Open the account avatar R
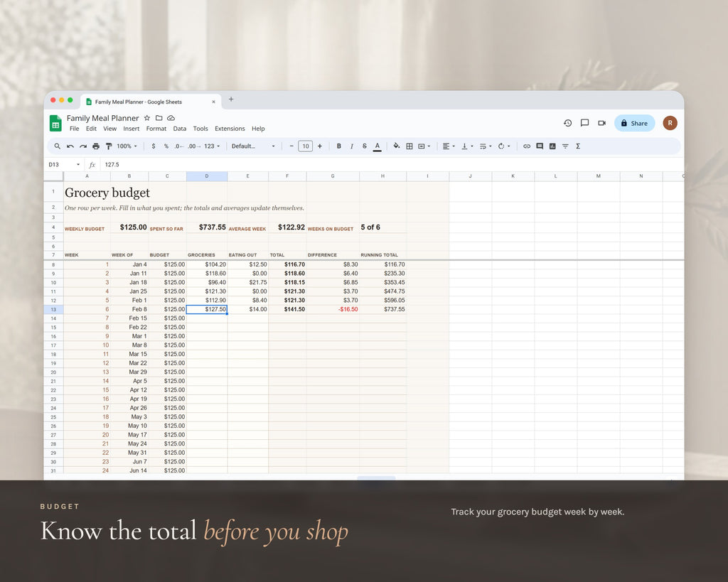The image size is (728, 582). tap(670, 123)
